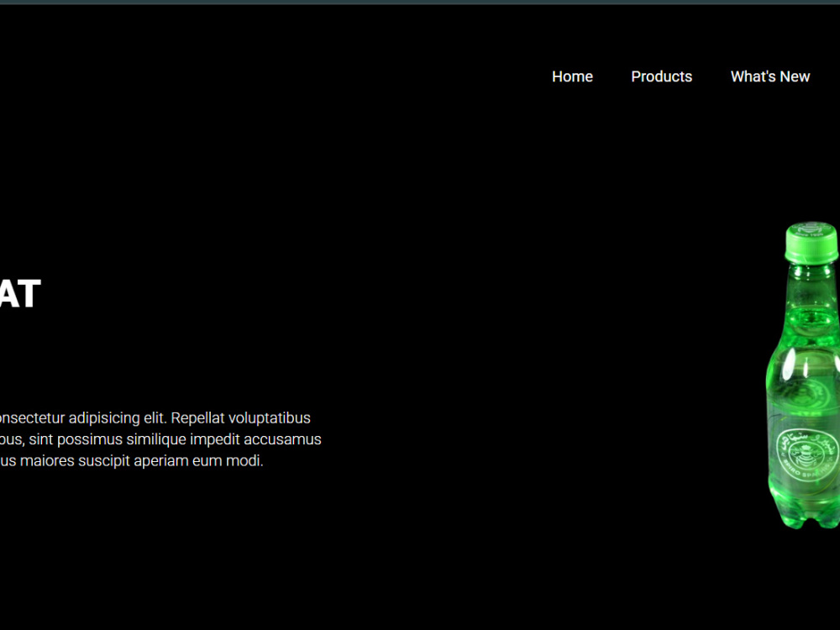This screenshot has width=840, height=630.
Task: Select the line ending 'impedit accusamus'
Action: click(x=160, y=439)
